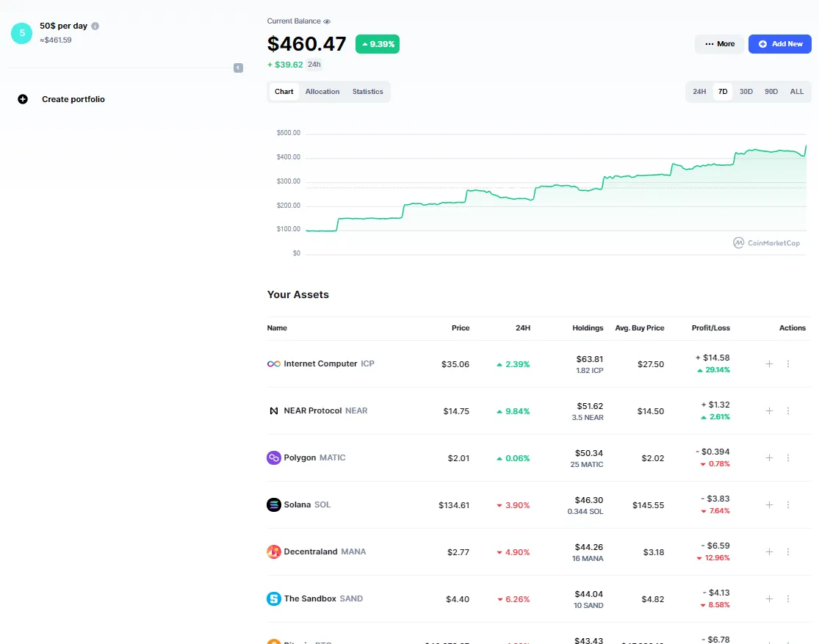Add transaction for Polygon via plus icon
Image resolution: width=819 pixels, height=644 pixels.
pyautogui.click(x=769, y=458)
